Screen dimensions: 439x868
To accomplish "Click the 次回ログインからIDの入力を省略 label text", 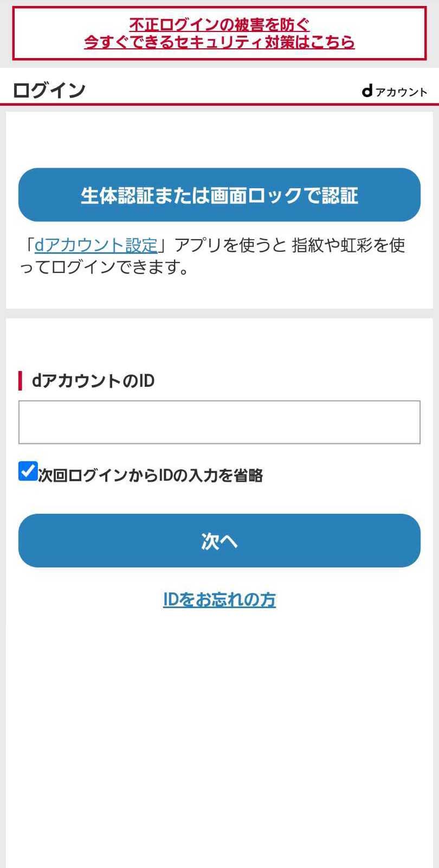I will (150, 476).
